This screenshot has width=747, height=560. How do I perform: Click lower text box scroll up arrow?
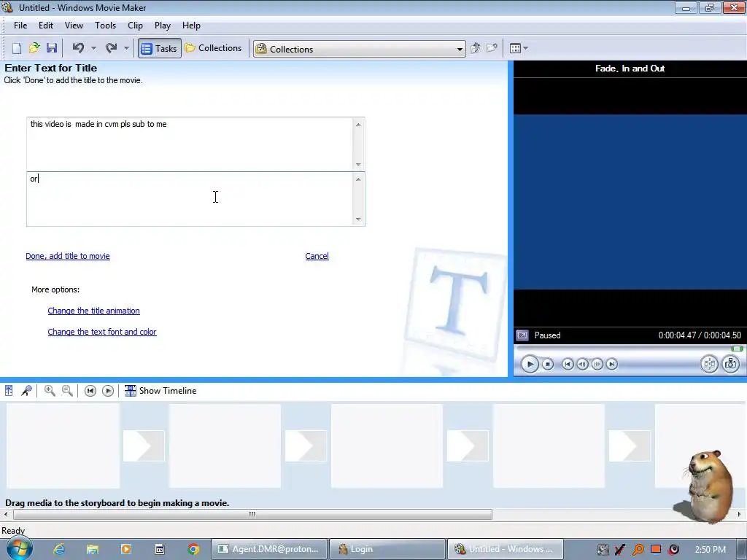tap(358, 179)
